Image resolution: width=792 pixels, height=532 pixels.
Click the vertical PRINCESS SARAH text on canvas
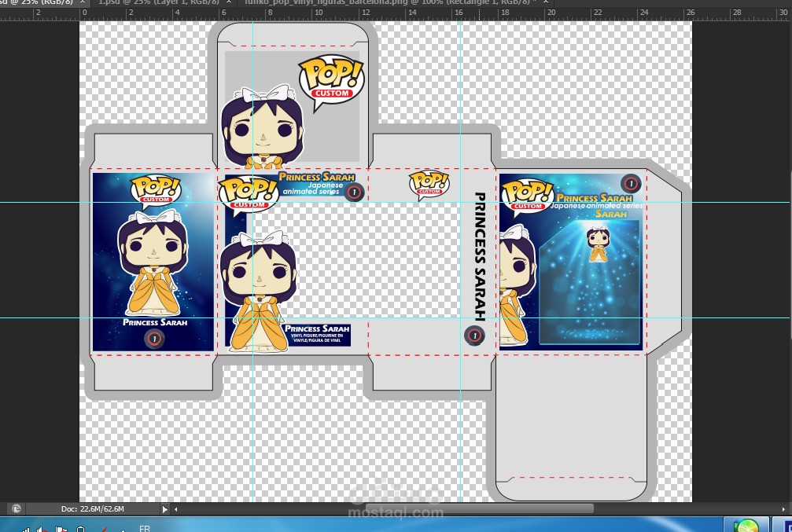(480, 256)
